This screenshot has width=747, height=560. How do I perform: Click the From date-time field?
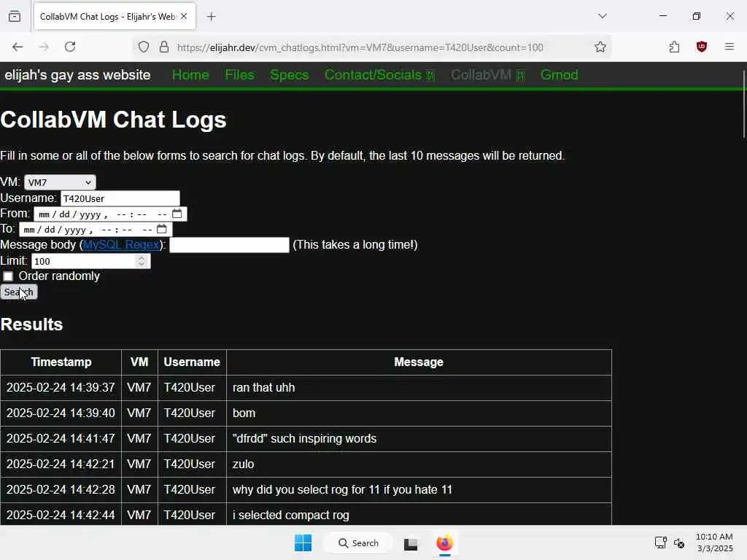110,214
